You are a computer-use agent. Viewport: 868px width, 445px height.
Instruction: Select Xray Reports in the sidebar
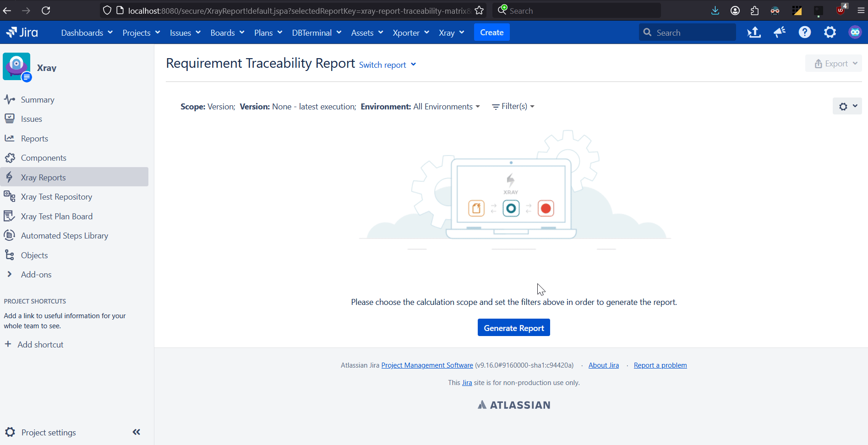pyautogui.click(x=74, y=177)
